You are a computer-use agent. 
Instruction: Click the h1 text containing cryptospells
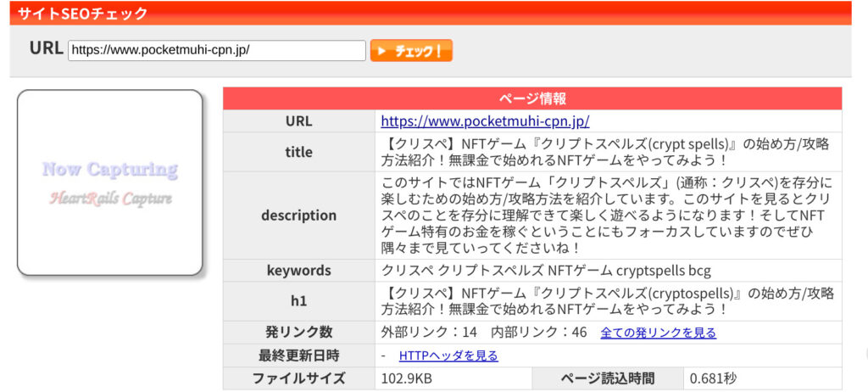tap(607, 301)
